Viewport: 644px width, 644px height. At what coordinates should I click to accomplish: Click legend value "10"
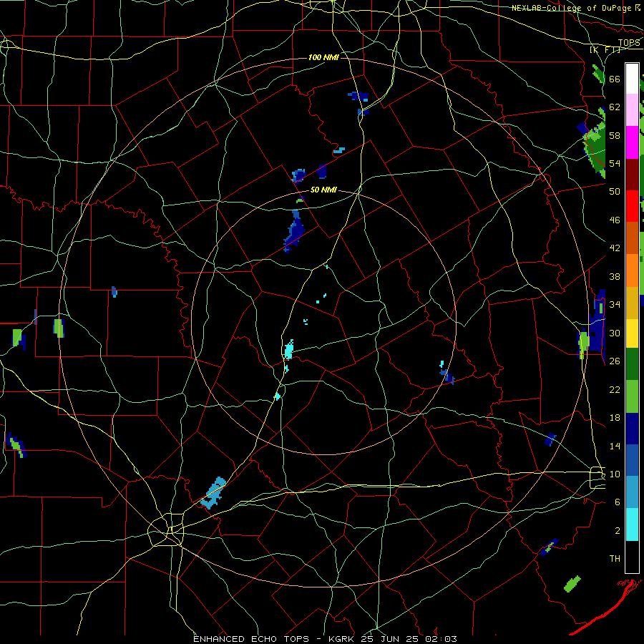(x=615, y=474)
